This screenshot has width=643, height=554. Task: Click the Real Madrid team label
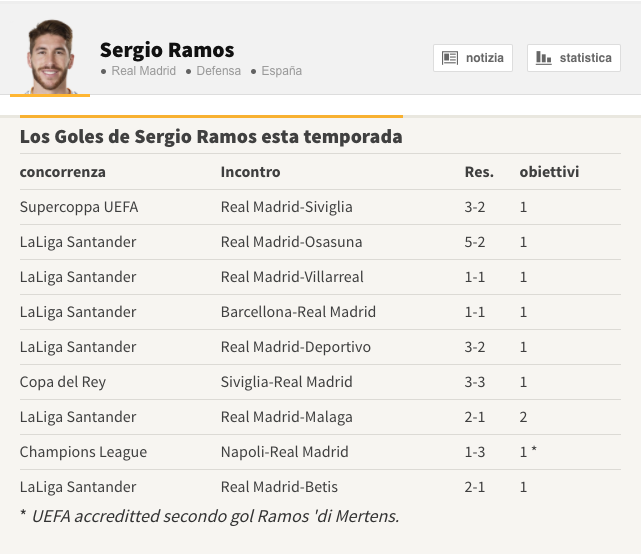[144, 71]
